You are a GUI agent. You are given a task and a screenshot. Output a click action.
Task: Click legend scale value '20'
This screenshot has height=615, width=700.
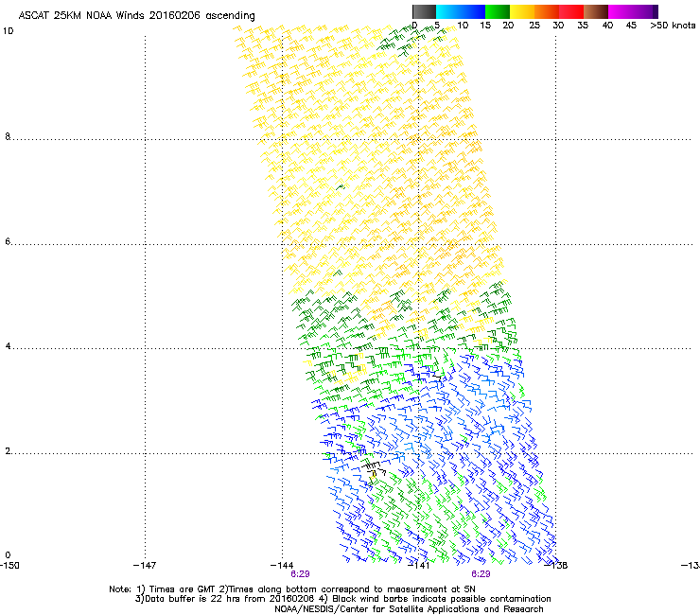508,26
